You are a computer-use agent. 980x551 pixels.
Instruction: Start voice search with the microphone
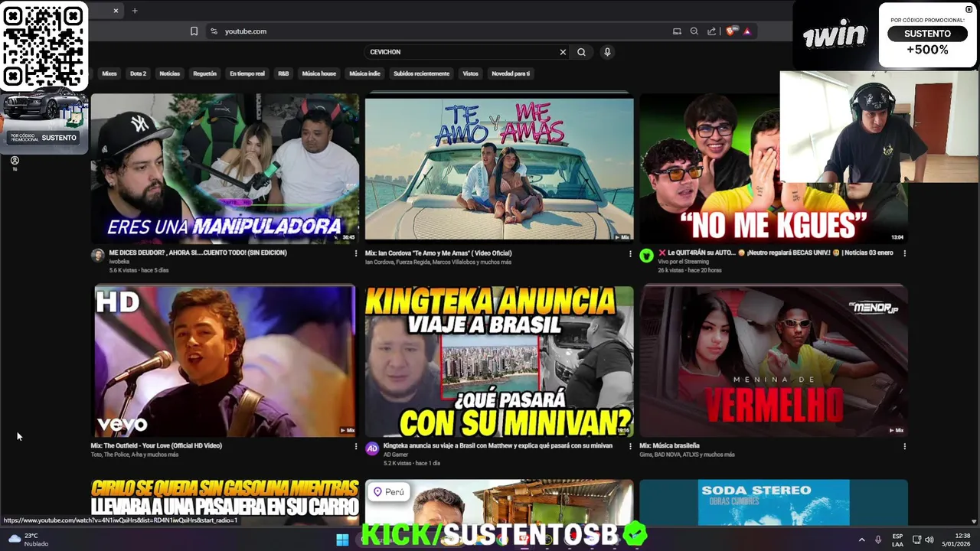pos(607,52)
